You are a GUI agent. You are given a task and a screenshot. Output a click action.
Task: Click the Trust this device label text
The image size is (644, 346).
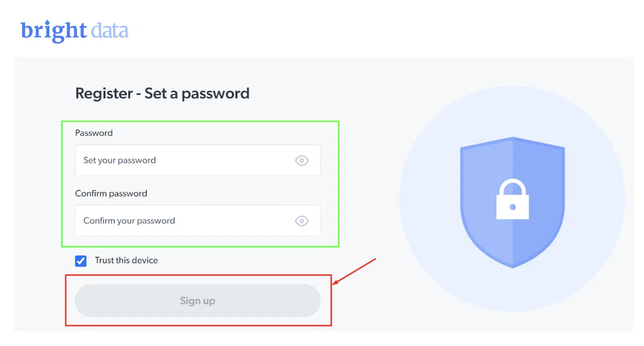click(126, 260)
